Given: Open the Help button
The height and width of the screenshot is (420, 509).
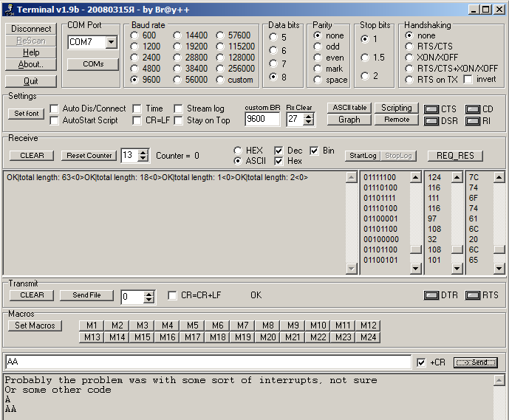Looking at the screenshot, I should pyautogui.click(x=31, y=52).
